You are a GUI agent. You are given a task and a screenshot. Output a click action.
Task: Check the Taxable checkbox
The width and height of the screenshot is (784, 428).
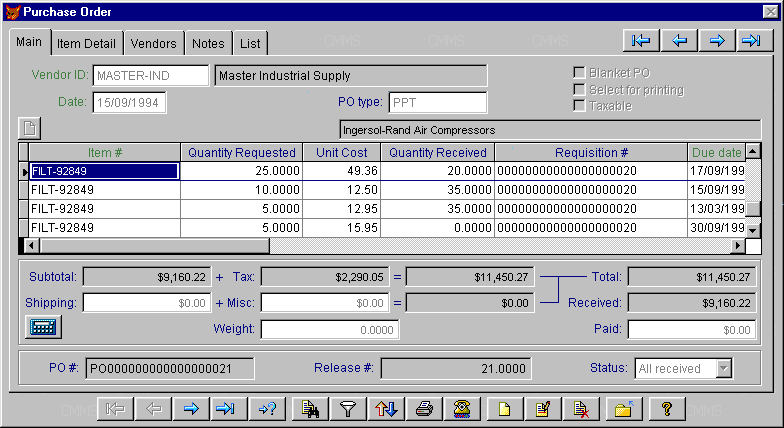click(x=579, y=106)
